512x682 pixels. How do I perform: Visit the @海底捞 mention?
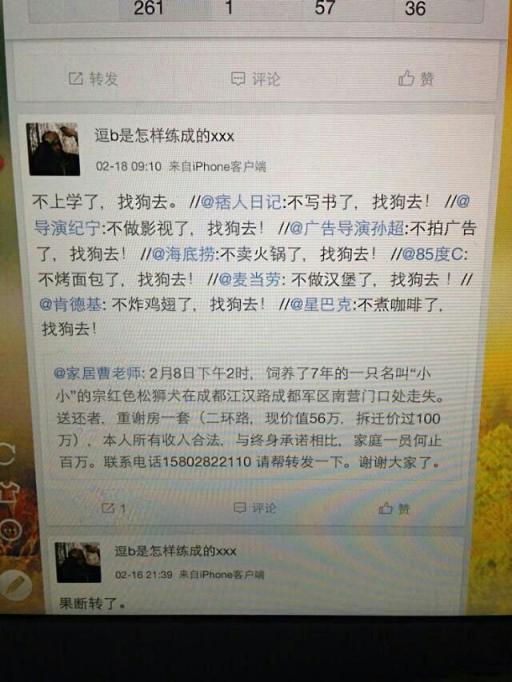183,254
